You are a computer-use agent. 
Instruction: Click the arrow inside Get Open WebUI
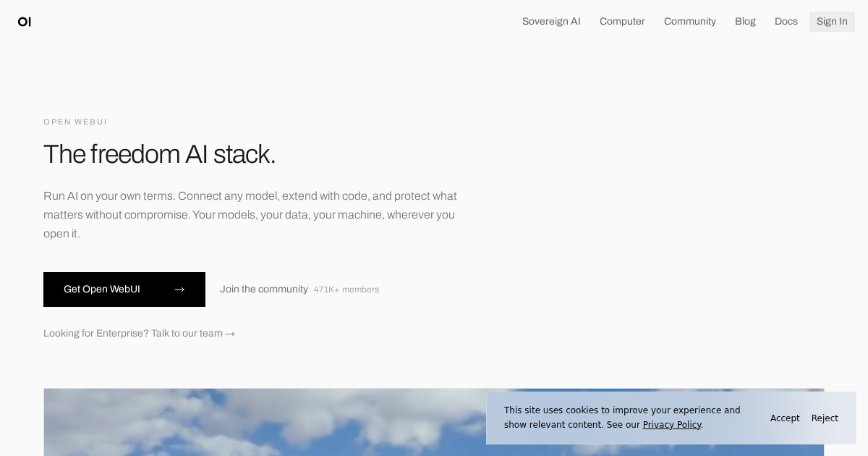[179, 290]
